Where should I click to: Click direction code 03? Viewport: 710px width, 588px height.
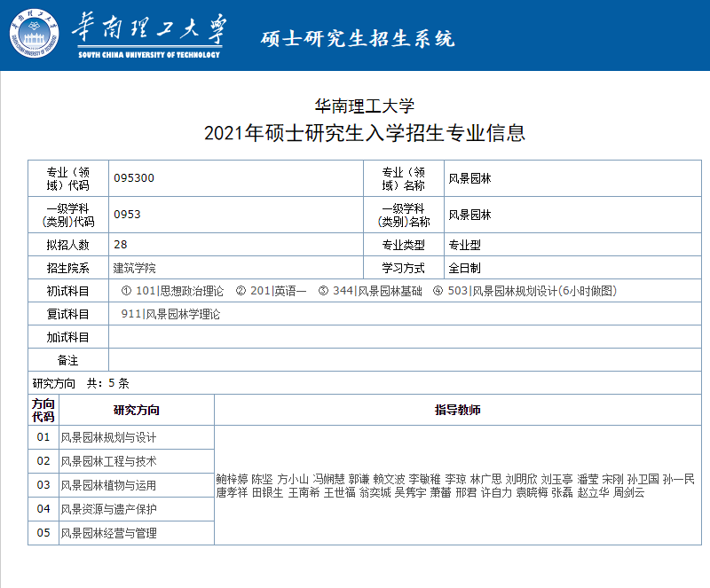(x=43, y=485)
